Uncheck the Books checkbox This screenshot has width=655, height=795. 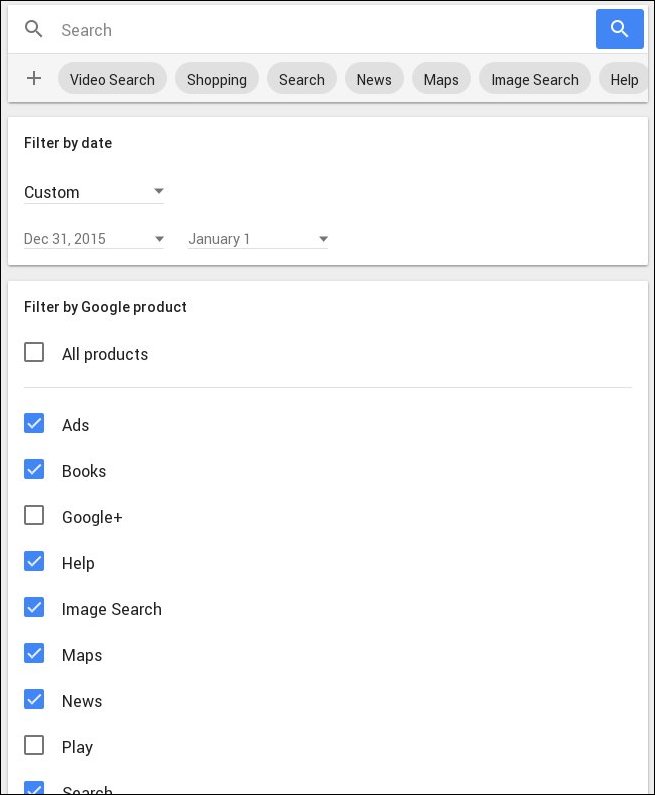click(x=34, y=469)
